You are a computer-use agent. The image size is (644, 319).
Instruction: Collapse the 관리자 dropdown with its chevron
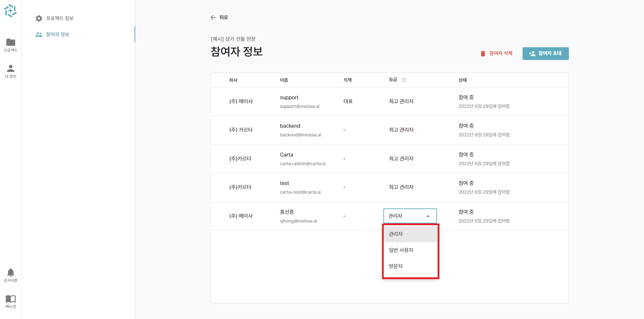(x=428, y=216)
